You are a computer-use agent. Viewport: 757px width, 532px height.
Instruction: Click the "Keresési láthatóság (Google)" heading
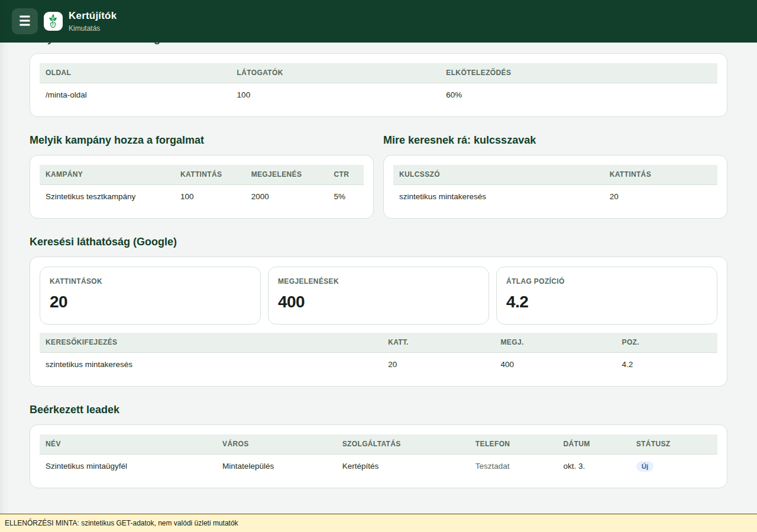(x=103, y=242)
